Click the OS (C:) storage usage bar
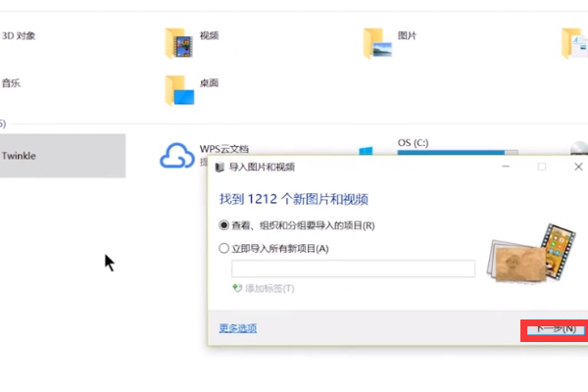 pyautogui.click(x=458, y=152)
